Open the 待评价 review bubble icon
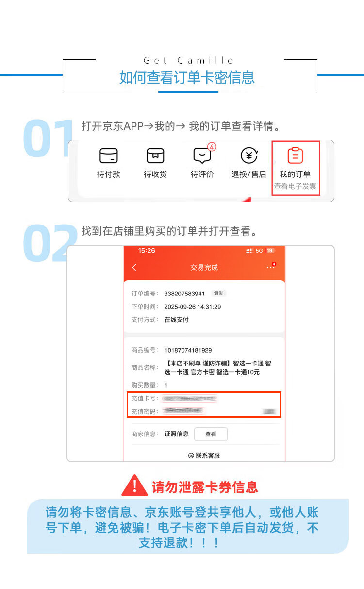 click(202, 155)
